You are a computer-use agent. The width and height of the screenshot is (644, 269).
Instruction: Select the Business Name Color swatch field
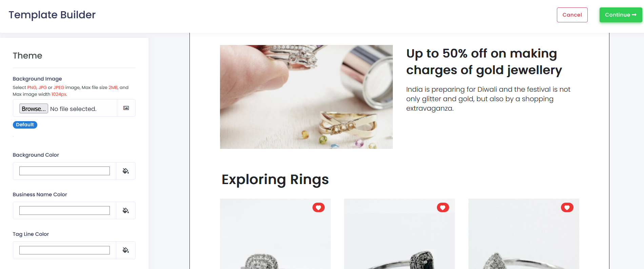[x=64, y=210]
